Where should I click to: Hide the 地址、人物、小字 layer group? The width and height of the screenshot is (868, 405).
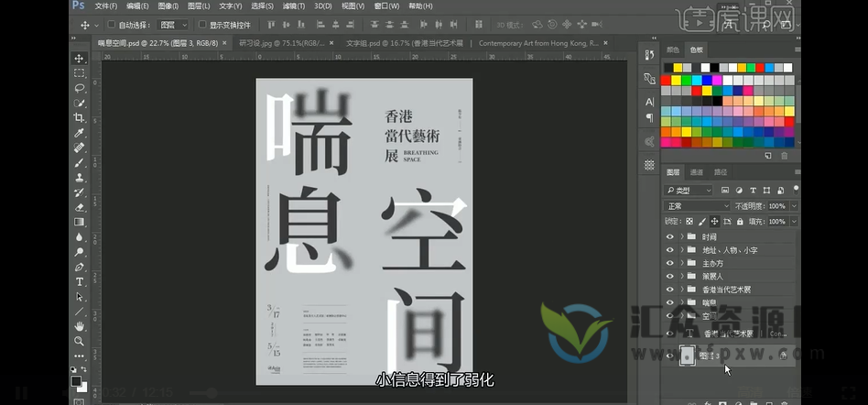670,250
